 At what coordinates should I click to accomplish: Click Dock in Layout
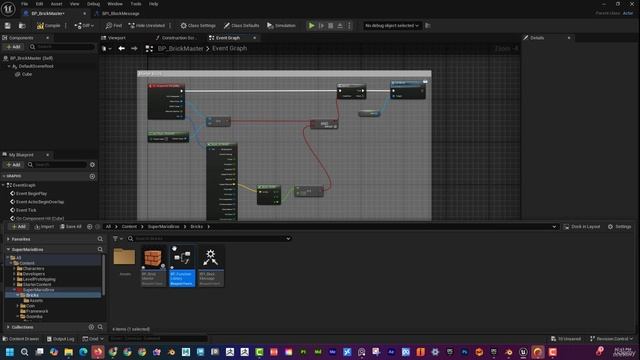point(582,227)
